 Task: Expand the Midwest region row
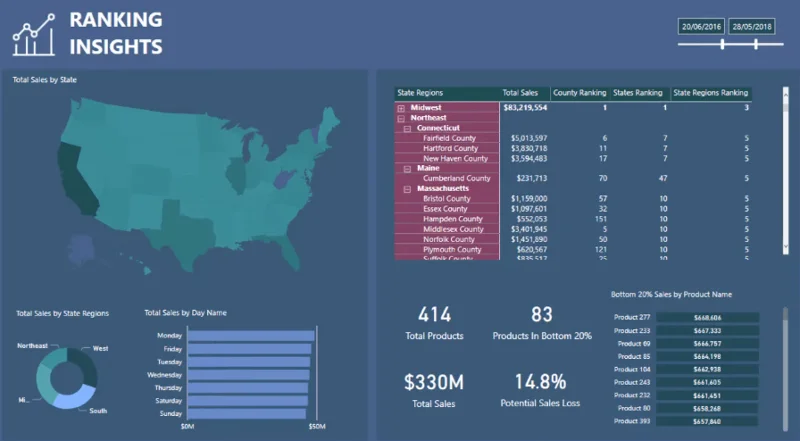point(402,108)
